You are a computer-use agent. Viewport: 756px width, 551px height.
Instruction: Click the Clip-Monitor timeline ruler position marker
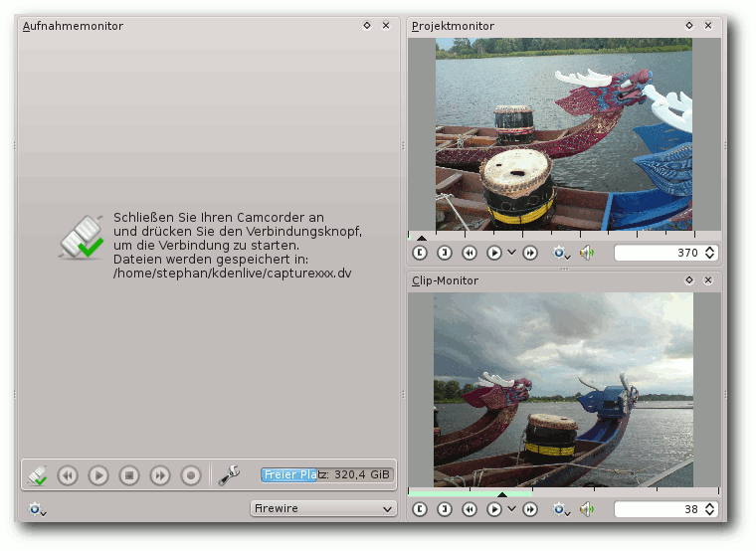tap(502, 494)
